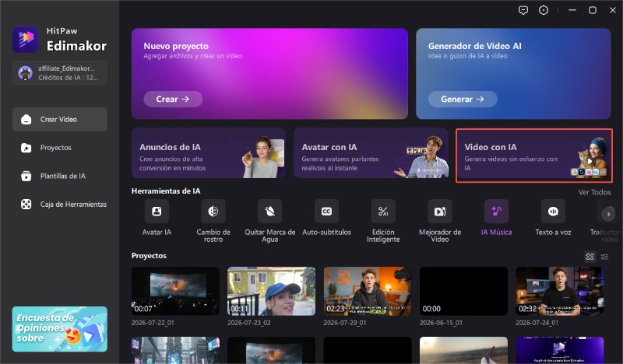Click the Crear Video sidebar icon
Screen dimensions: 623x364
pyautogui.click(x=26, y=120)
